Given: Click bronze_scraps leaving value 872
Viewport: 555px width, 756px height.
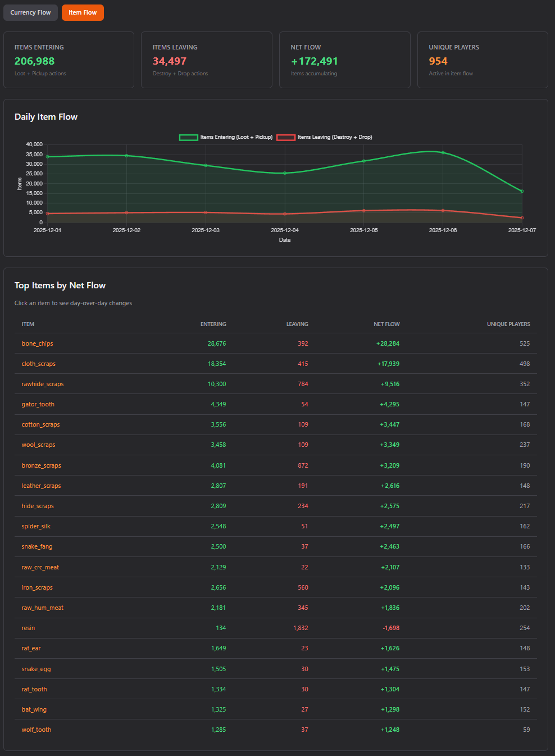Looking at the screenshot, I should (303, 465).
